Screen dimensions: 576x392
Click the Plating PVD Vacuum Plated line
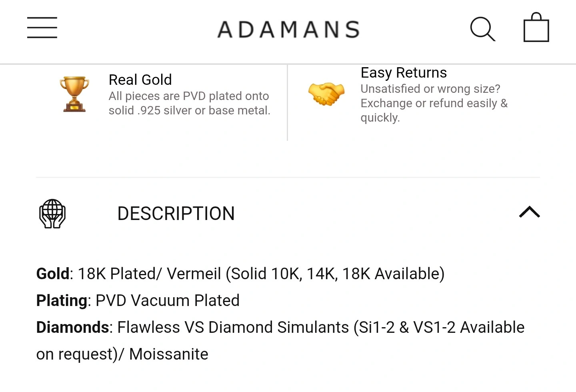pyautogui.click(x=138, y=300)
